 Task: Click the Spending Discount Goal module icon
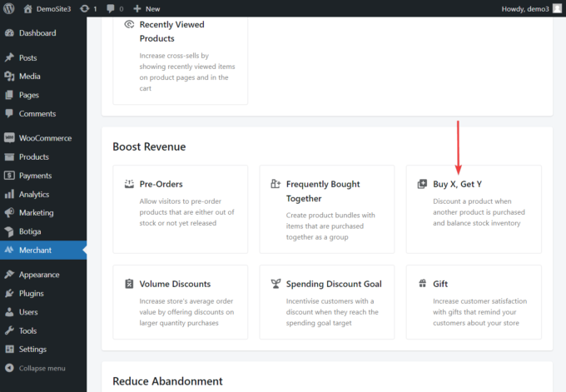[276, 284]
